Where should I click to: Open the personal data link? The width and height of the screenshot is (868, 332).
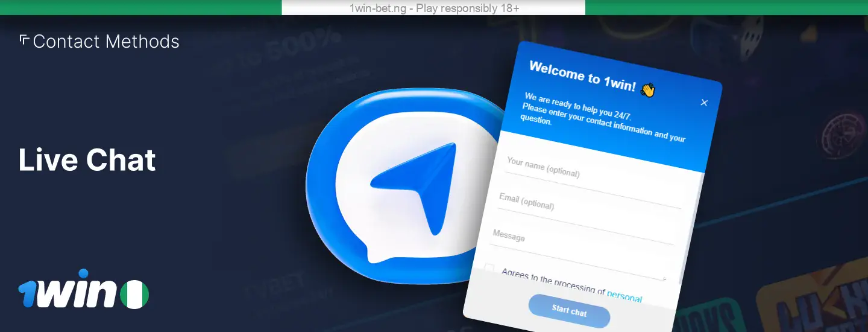click(x=624, y=296)
